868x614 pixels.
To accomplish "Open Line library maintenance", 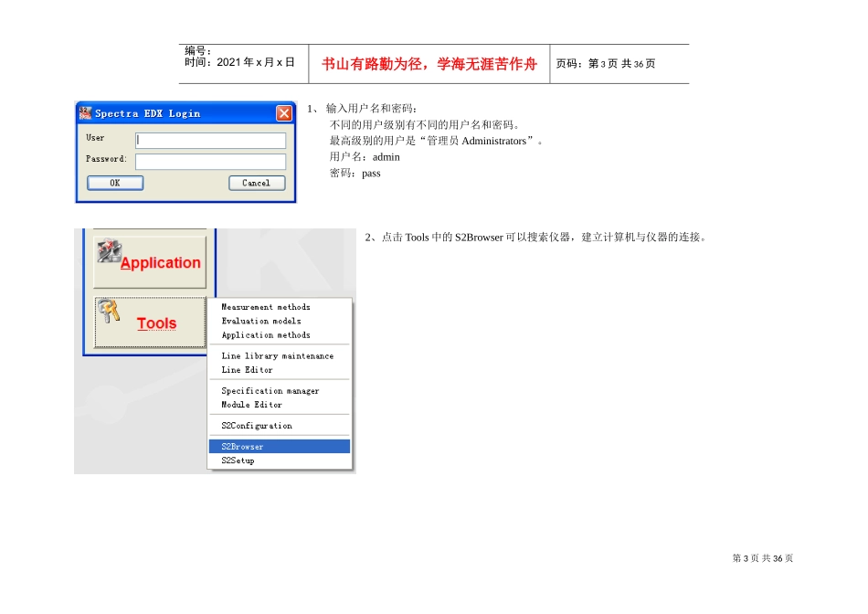I will [x=279, y=356].
